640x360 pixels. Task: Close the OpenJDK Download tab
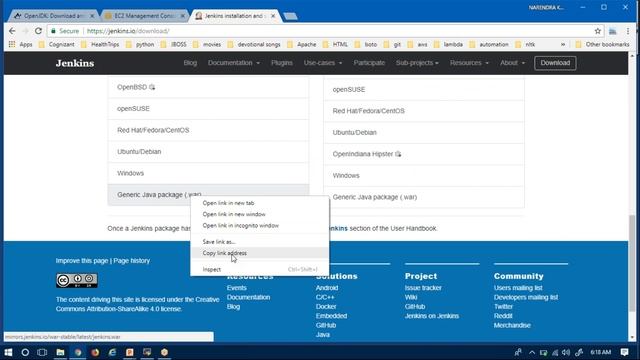(x=92, y=16)
